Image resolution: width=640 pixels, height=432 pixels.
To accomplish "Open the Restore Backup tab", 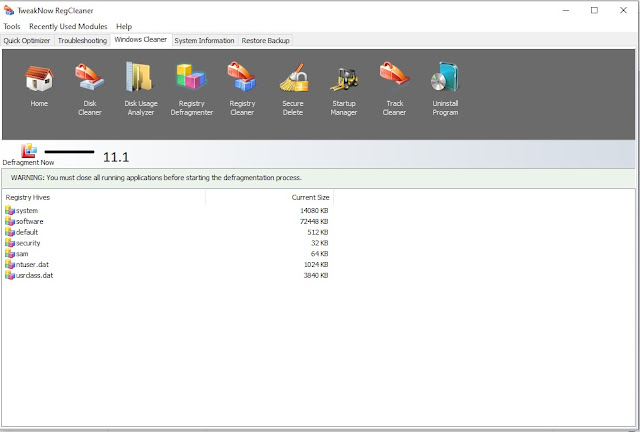I will (x=266, y=40).
